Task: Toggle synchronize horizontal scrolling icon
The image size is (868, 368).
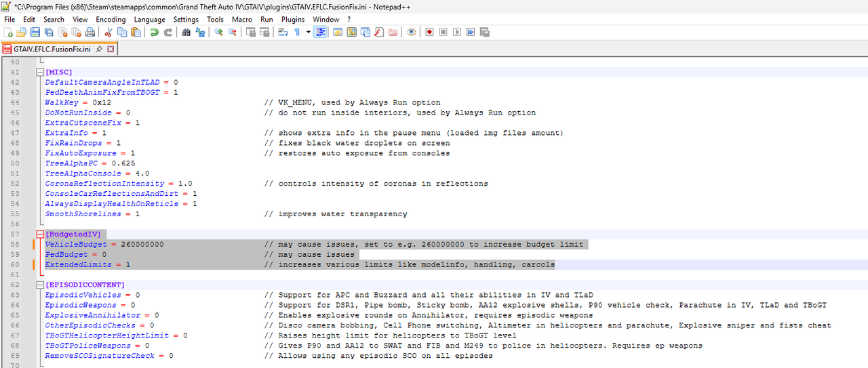Action: tap(264, 32)
